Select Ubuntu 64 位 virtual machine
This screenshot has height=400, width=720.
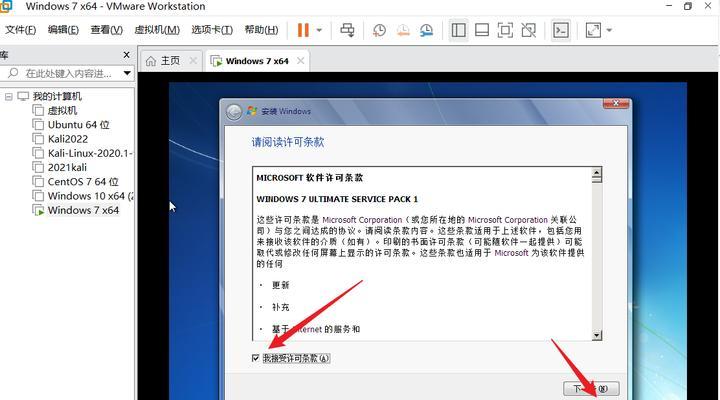pos(79,125)
